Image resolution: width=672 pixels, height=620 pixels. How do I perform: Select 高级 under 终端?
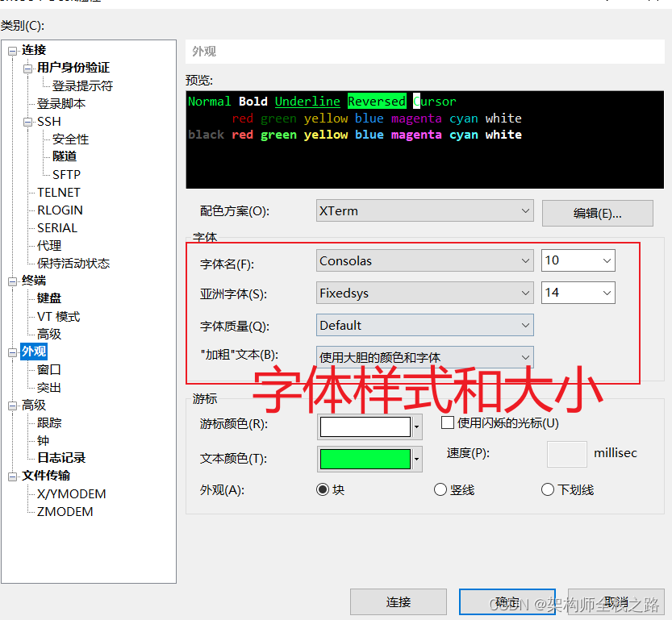click(x=49, y=334)
